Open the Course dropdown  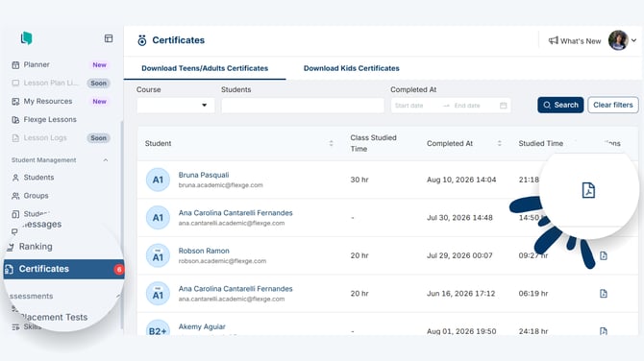175,106
